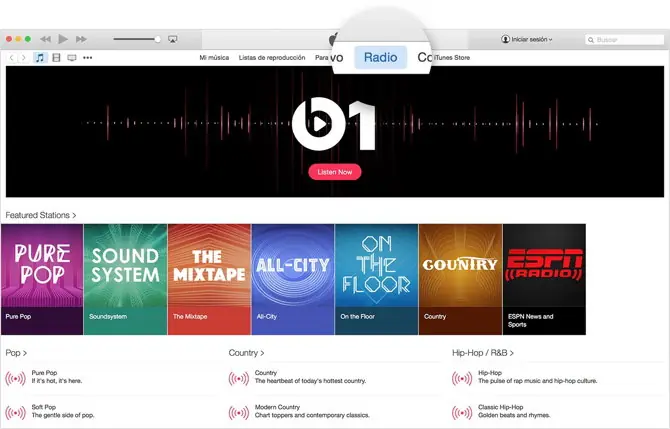Open the AirPlay output icon
This screenshot has height=429, width=670.
(x=173, y=39)
